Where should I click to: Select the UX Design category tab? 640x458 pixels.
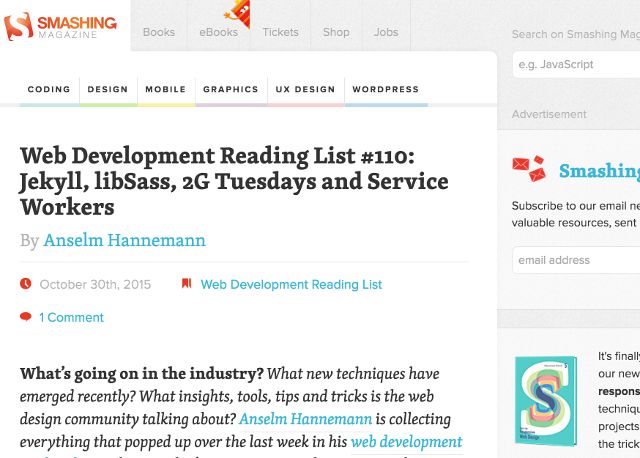pos(305,89)
